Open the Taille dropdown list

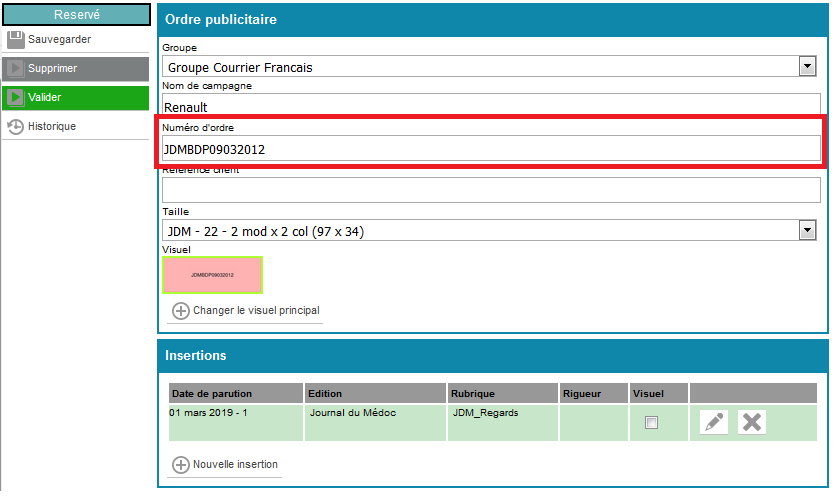pyautogui.click(x=807, y=231)
